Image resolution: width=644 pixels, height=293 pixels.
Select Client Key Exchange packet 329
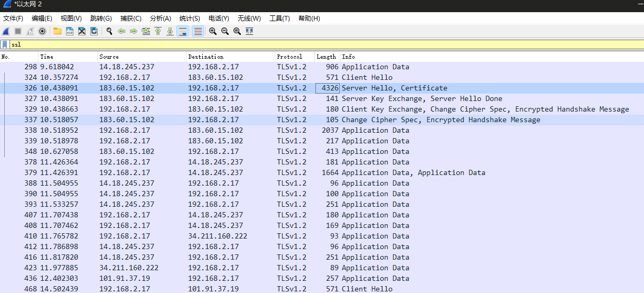pyautogui.click(x=322, y=109)
